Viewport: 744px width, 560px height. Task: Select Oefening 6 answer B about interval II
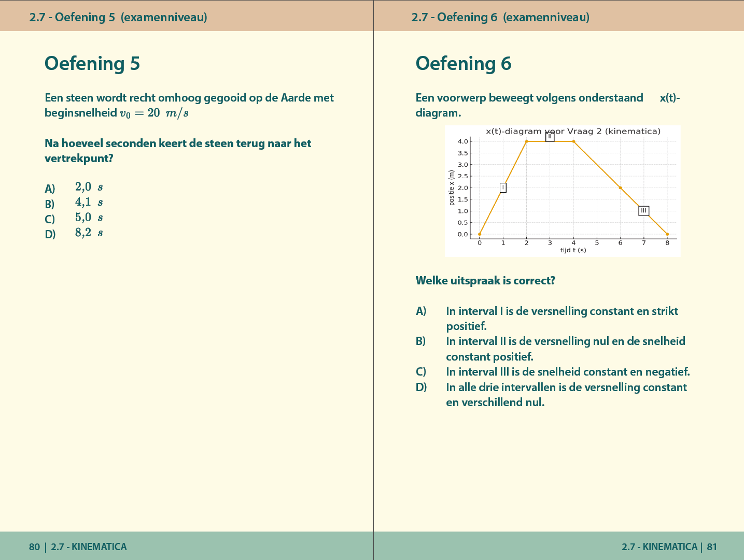(x=551, y=349)
